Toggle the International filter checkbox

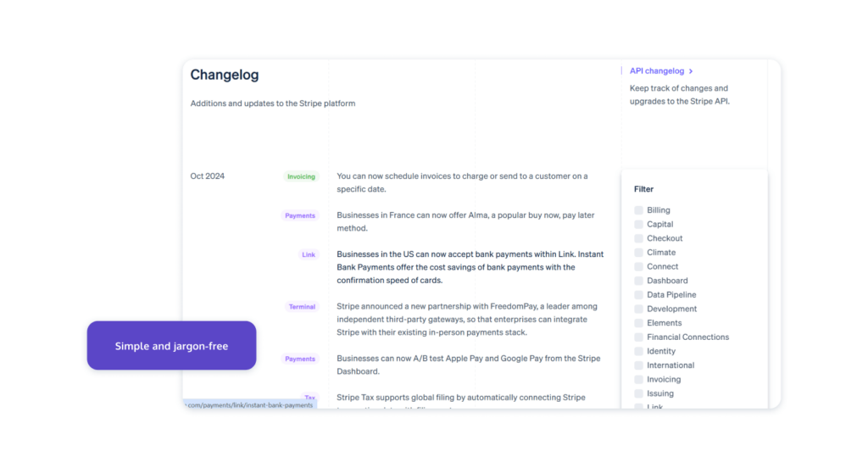pos(638,365)
